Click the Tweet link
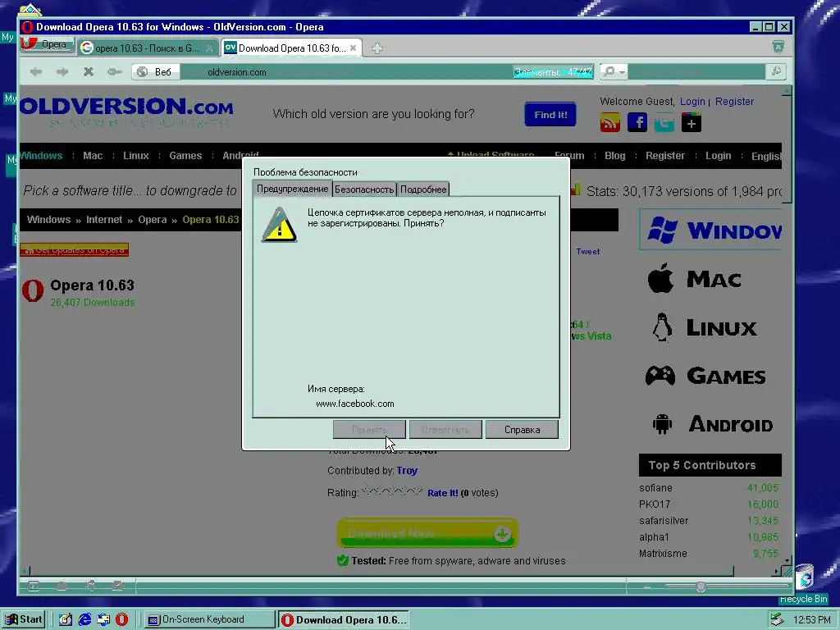840x630 pixels. (587, 251)
